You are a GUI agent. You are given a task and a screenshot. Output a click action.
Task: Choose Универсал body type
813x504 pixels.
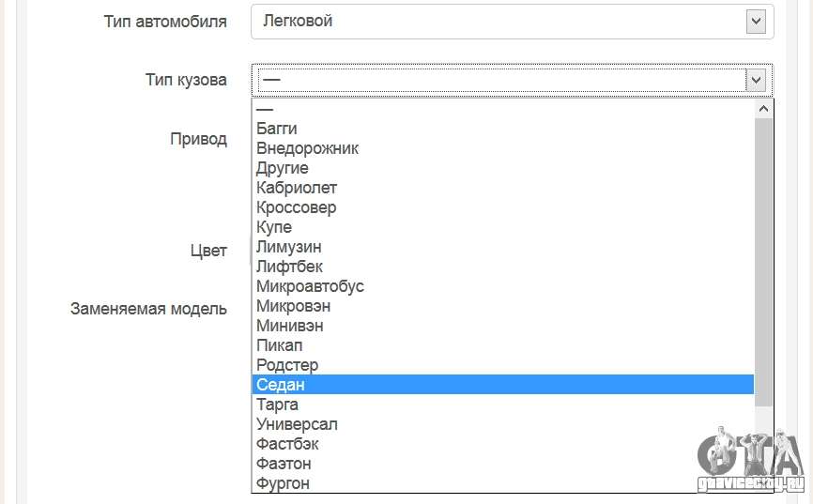point(502,424)
